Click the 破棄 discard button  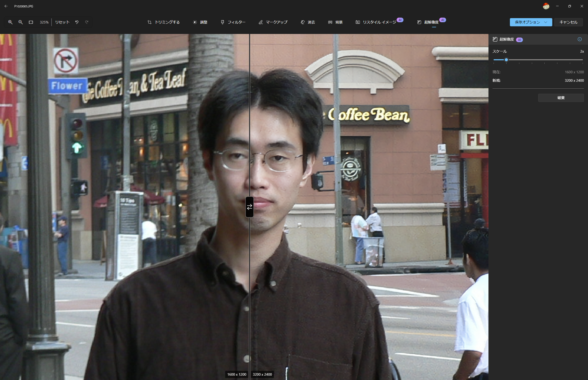[x=561, y=98]
